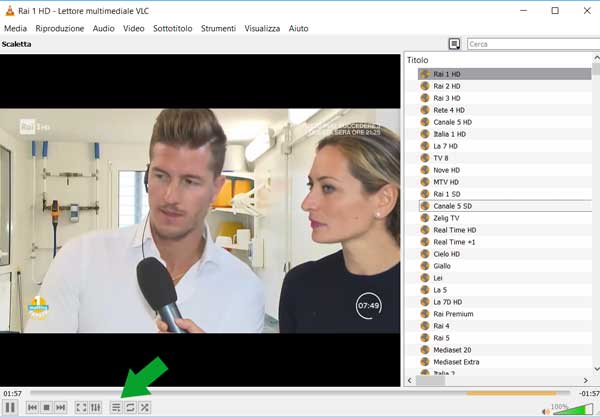This screenshot has height=417, width=600.
Task: Toggle elapsed time display 01:57
Action: tap(13, 393)
